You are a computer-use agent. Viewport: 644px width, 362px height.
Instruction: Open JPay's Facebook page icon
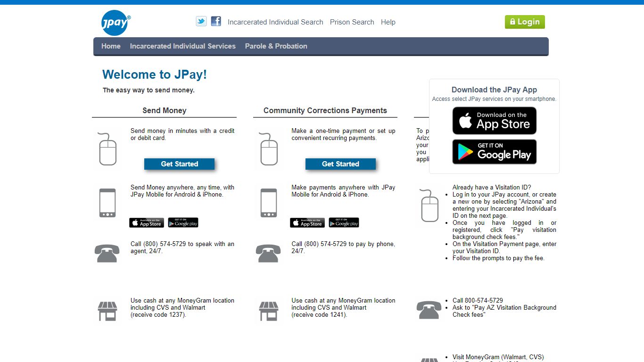(216, 21)
